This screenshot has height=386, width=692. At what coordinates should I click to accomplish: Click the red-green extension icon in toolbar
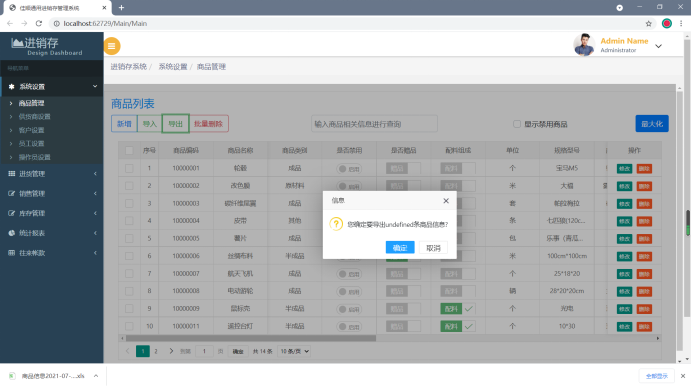pyautogui.click(x=666, y=24)
